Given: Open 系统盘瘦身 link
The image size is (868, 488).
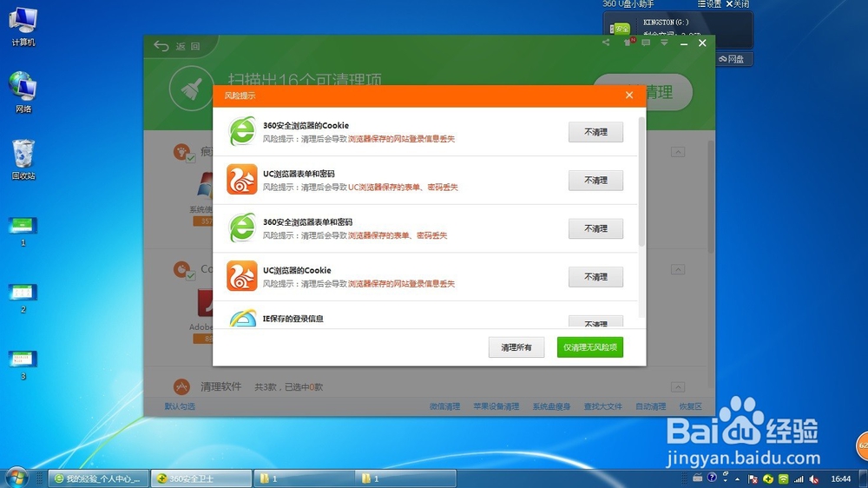Looking at the screenshot, I should coord(551,406).
